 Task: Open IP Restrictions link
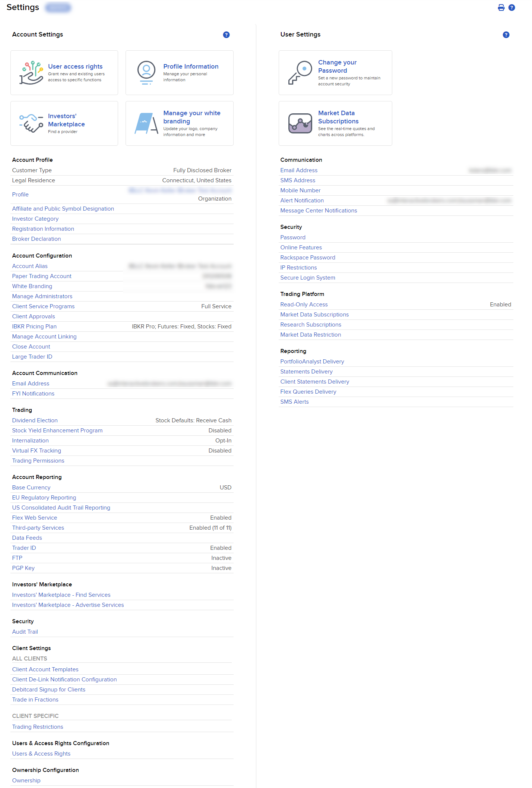298,268
